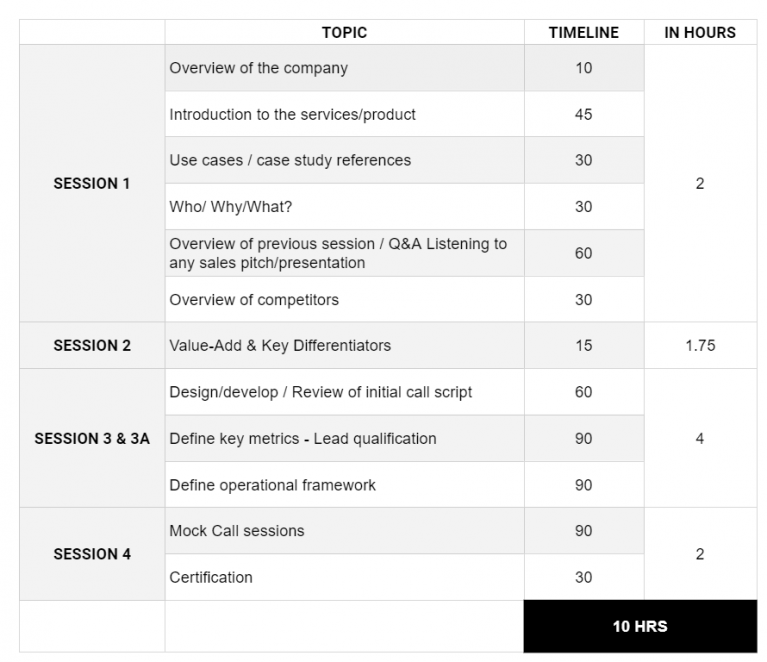
Task: Click the timeline value 45
Action: (x=584, y=114)
